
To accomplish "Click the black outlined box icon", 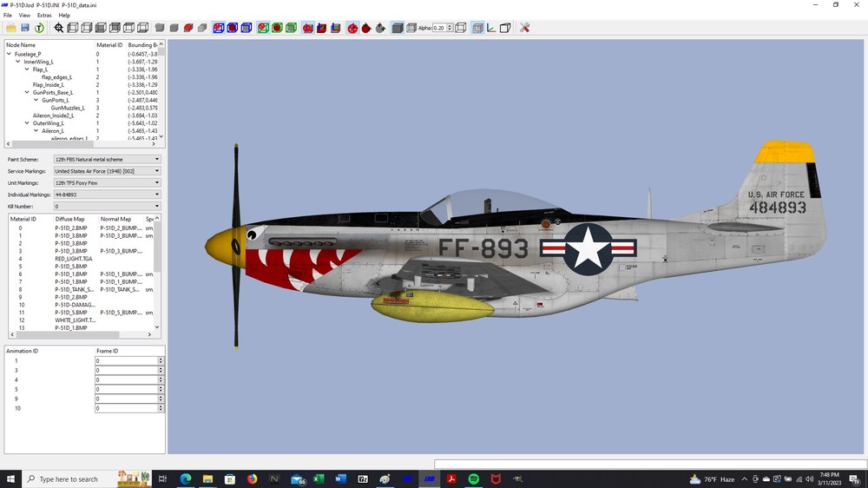I will (x=505, y=28).
